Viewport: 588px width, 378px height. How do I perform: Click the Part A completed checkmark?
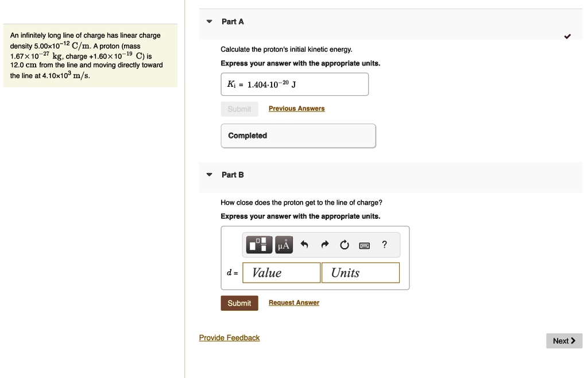point(567,37)
